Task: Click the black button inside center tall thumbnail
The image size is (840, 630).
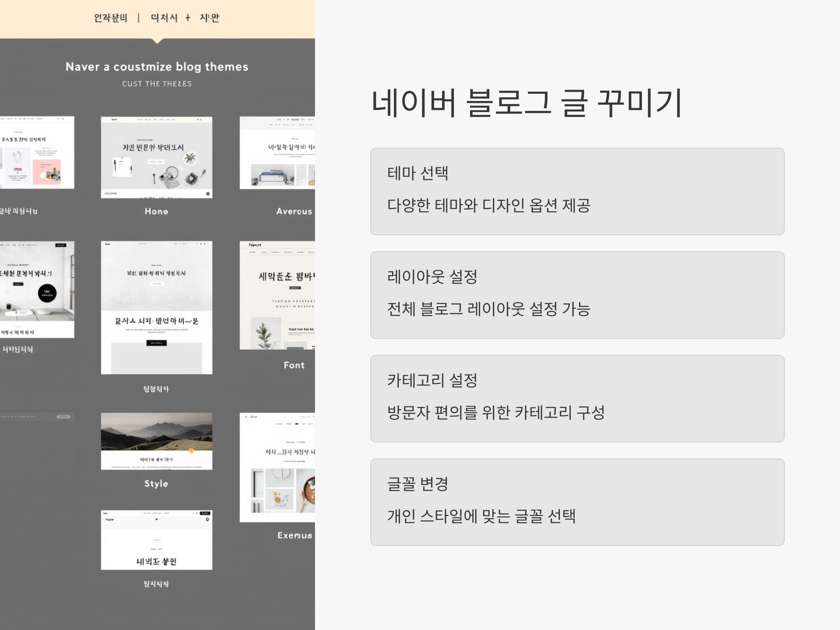Action: coord(156,343)
